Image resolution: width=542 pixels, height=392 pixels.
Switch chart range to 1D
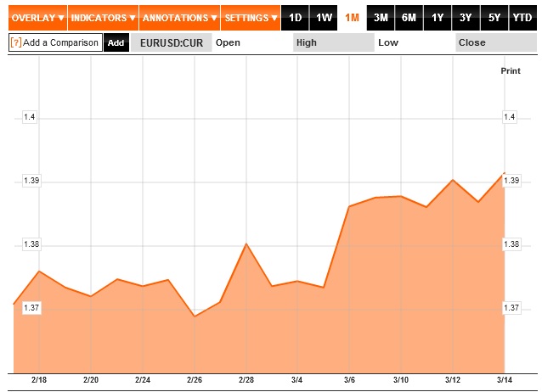(295, 17)
